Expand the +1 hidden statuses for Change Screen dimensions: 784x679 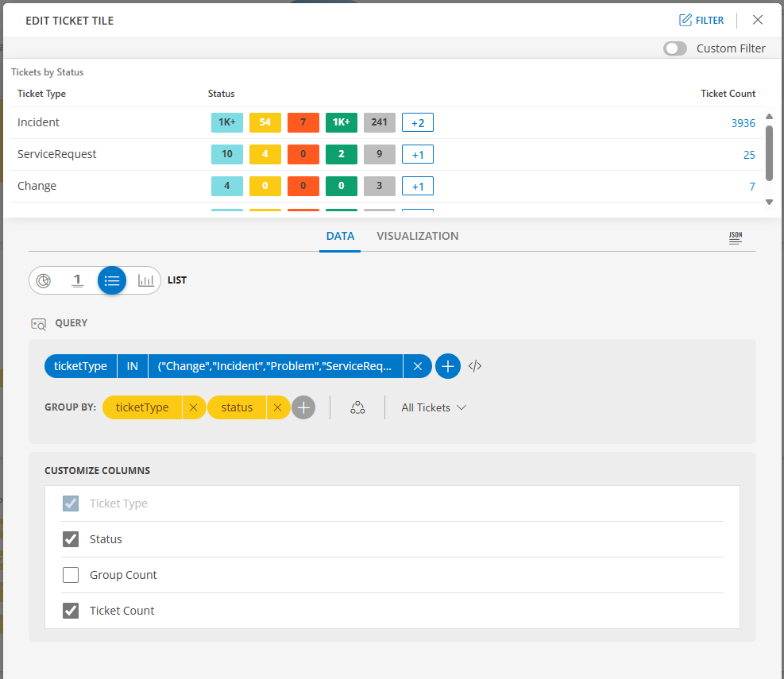(x=417, y=186)
